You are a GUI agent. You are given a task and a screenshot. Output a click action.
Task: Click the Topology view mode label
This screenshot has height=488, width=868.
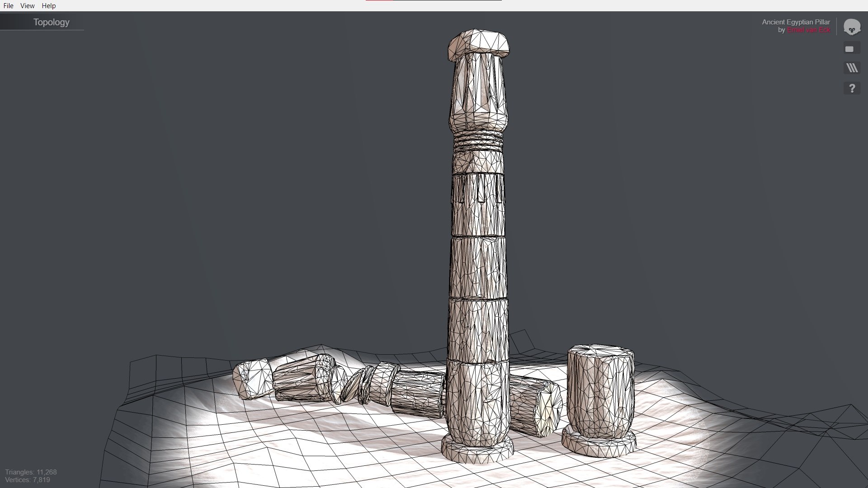[51, 22]
